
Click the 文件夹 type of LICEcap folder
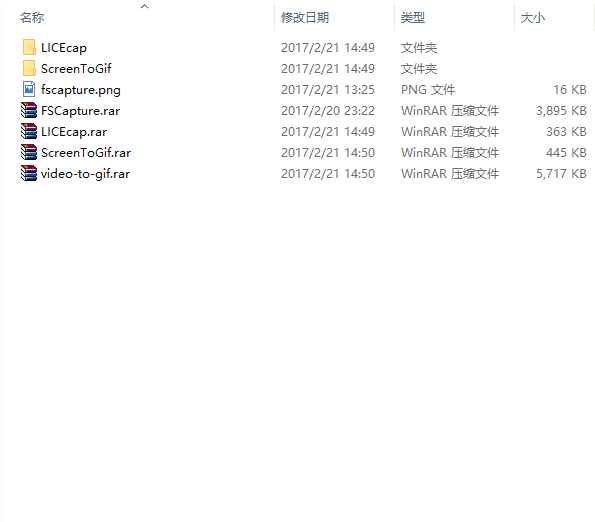pos(419,48)
